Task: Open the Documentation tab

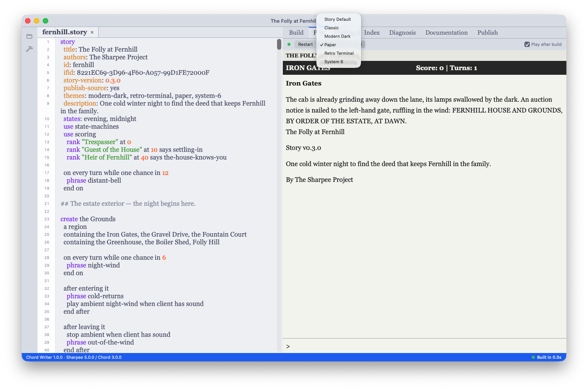Action: tap(447, 32)
